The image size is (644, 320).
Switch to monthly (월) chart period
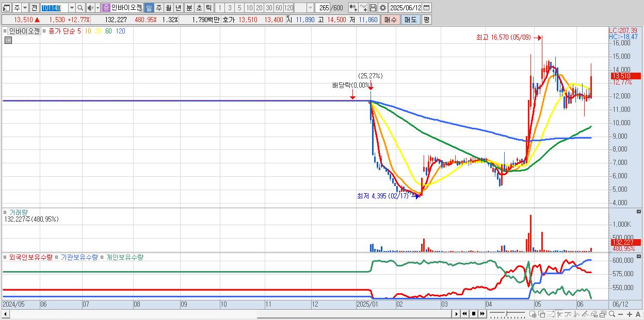click(x=168, y=8)
